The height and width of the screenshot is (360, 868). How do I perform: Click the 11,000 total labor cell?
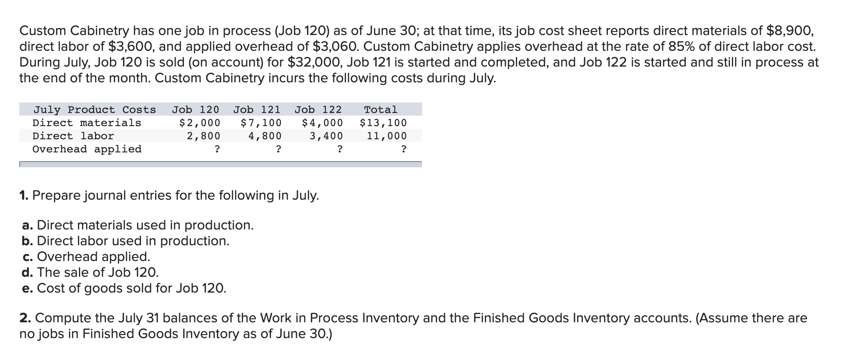[x=387, y=136]
